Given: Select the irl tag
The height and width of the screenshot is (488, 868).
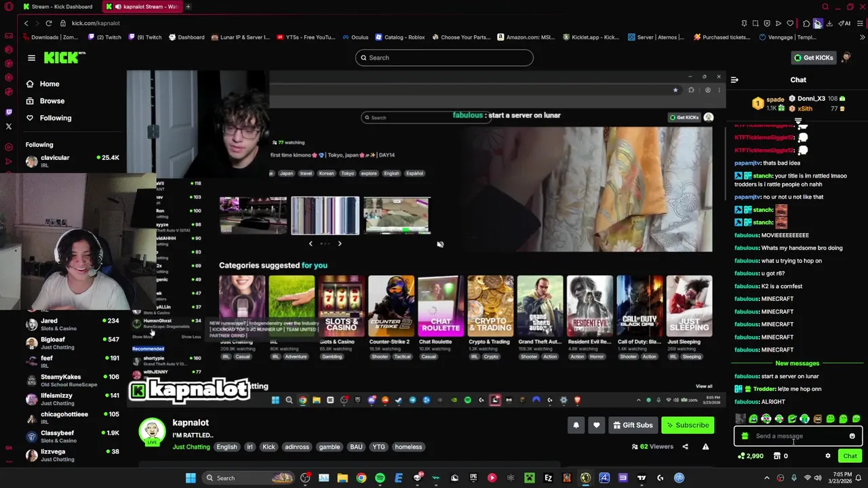Looking at the screenshot, I should click(x=250, y=447).
